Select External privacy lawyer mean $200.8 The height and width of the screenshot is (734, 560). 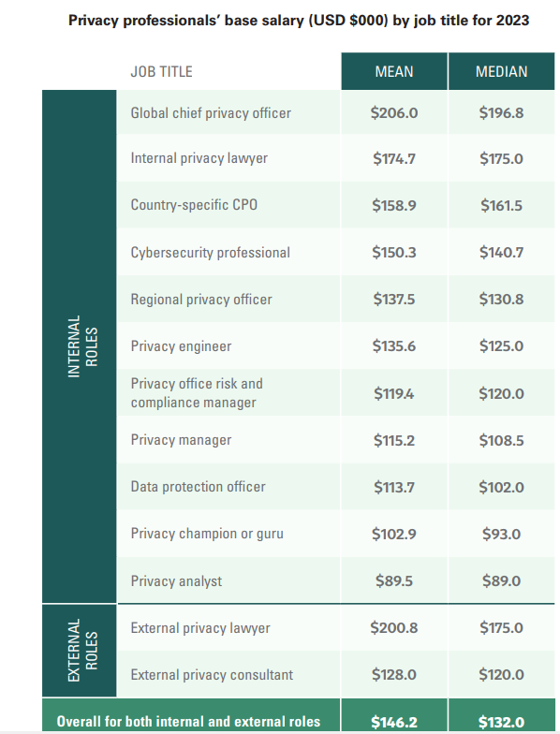(393, 627)
